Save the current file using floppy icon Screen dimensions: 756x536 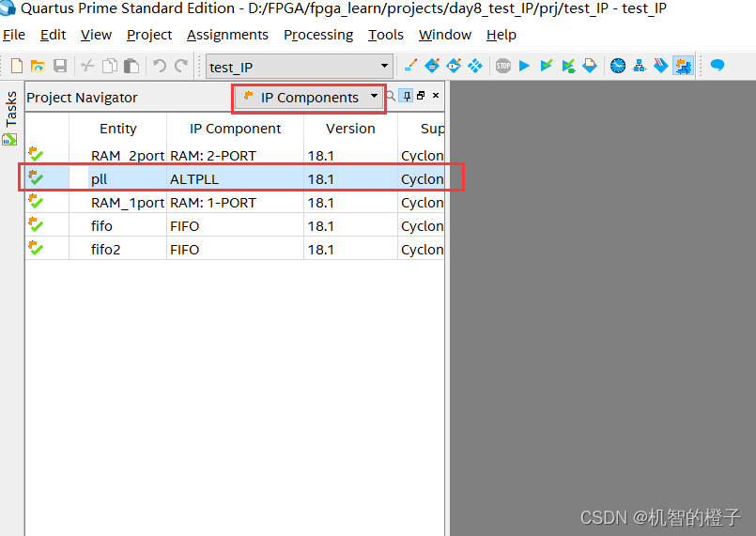60,66
